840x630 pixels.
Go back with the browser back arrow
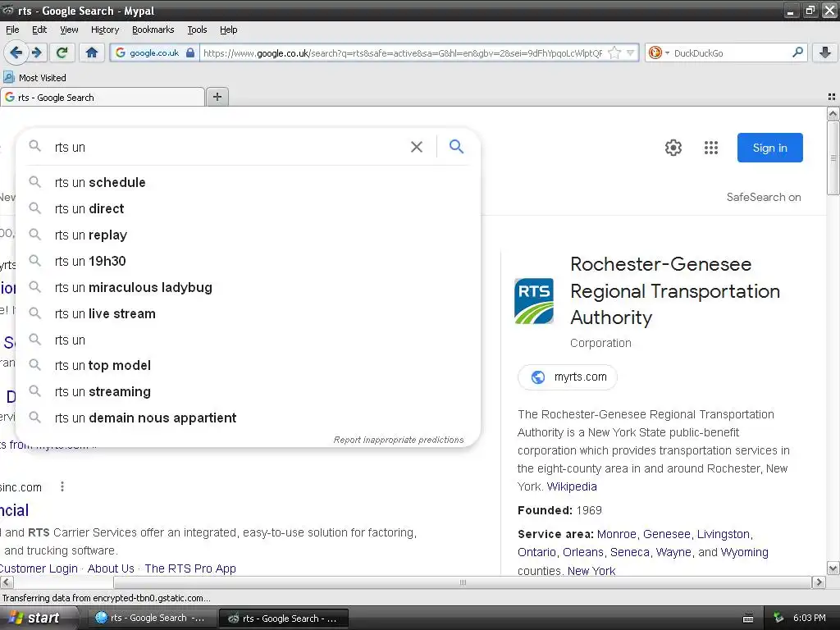pos(16,52)
